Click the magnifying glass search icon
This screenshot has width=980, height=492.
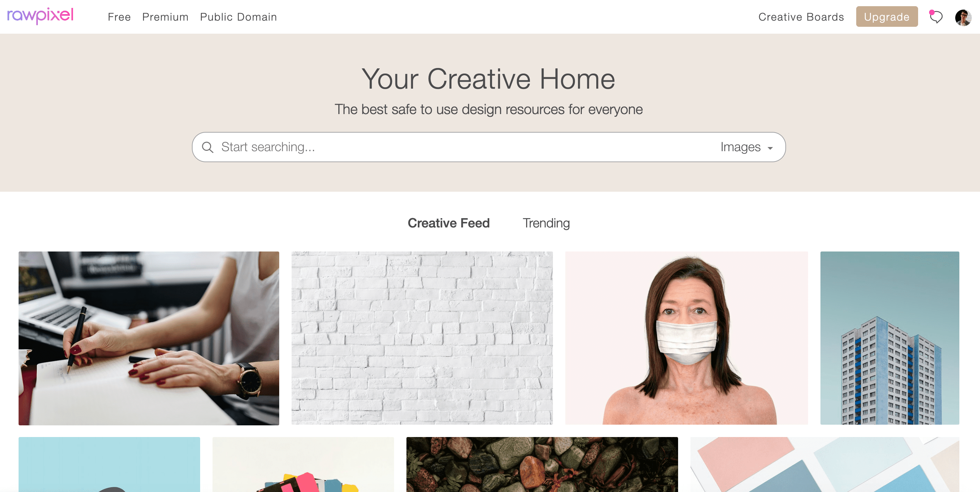pyautogui.click(x=207, y=147)
